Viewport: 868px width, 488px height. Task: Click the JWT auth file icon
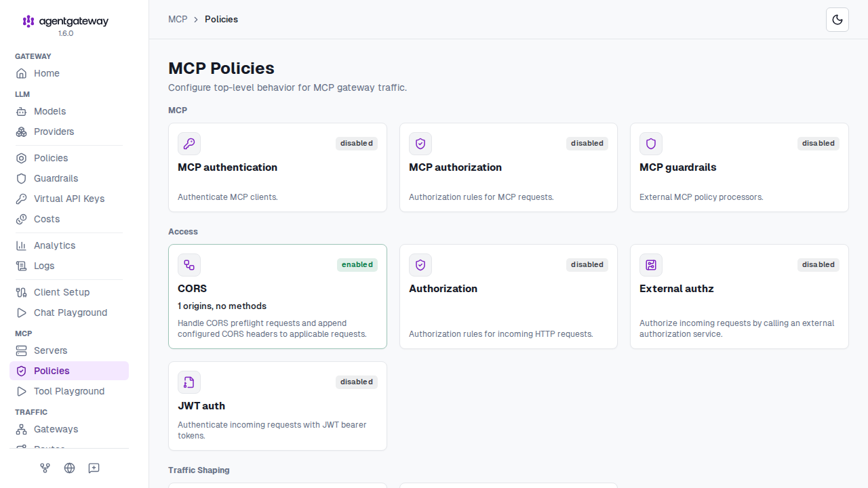tap(189, 382)
